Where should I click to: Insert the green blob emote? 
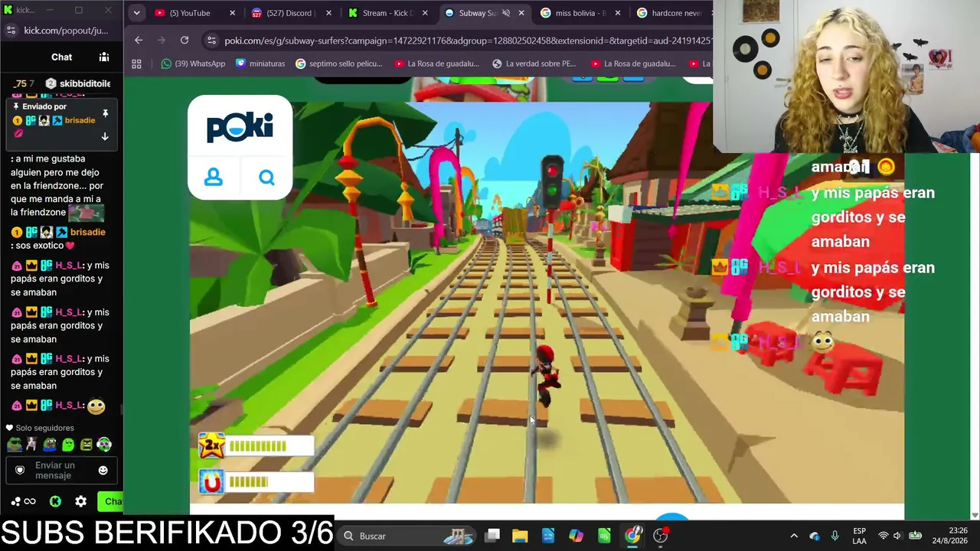(x=67, y=444)
